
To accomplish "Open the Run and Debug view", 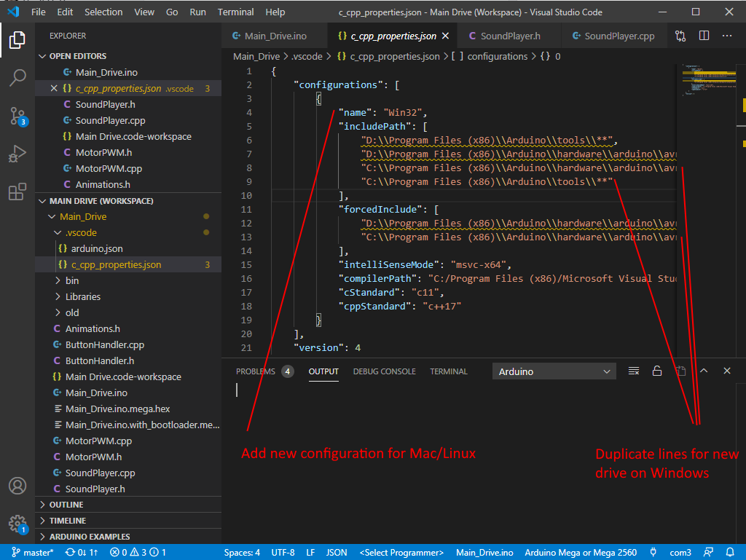I will tap(17, 154).
